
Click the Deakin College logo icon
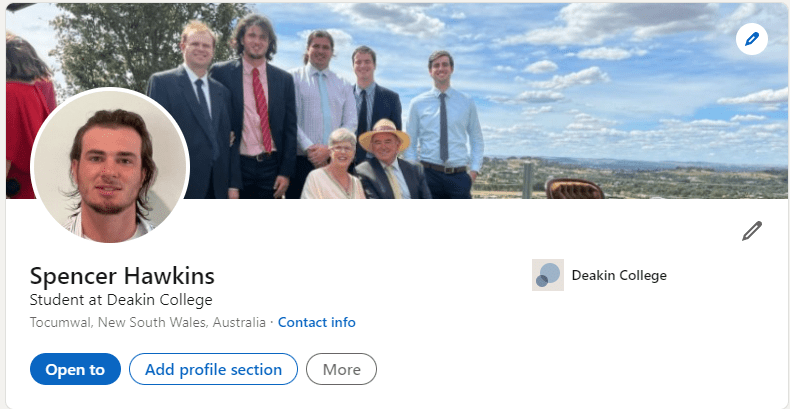pyautogui.click(x=548, y=275)
